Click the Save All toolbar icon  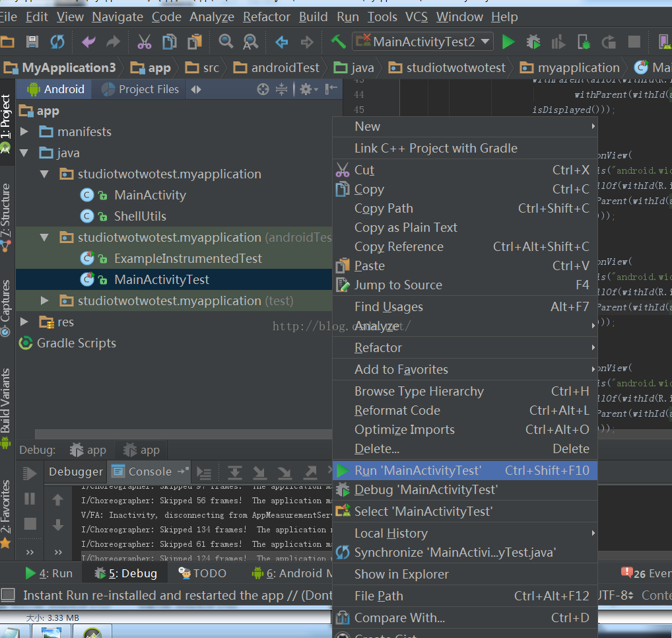(x=32, y=42)
